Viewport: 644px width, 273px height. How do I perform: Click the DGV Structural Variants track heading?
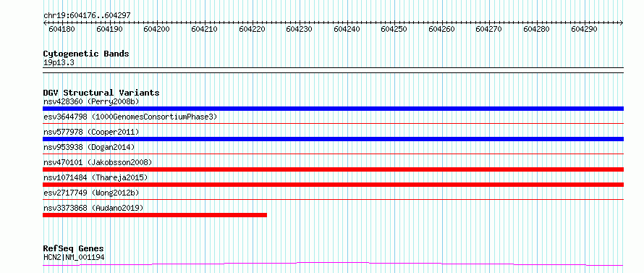(x=101, y=93)
